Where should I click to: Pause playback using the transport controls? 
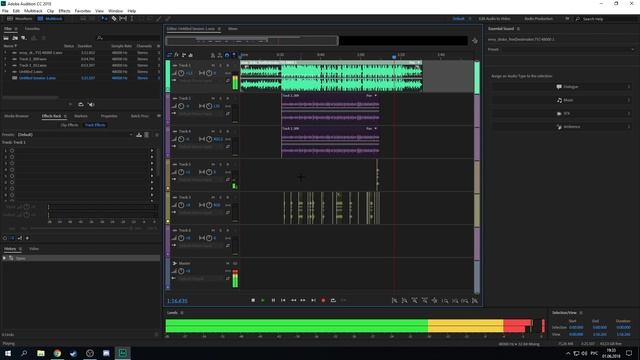coord(273,300)
